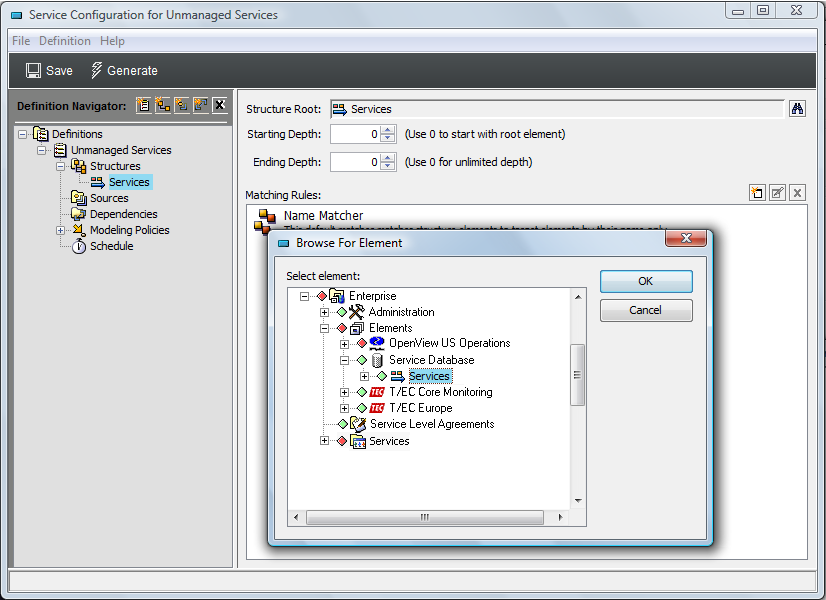Expand T/EC Core Monitoring node

coord(345,392)
